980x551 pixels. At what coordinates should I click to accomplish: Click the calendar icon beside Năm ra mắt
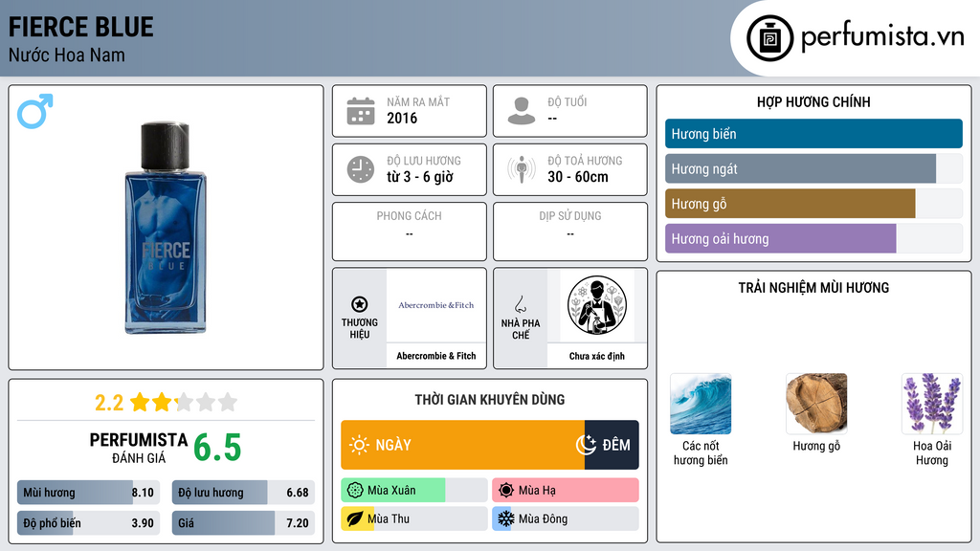coord(361,111)
